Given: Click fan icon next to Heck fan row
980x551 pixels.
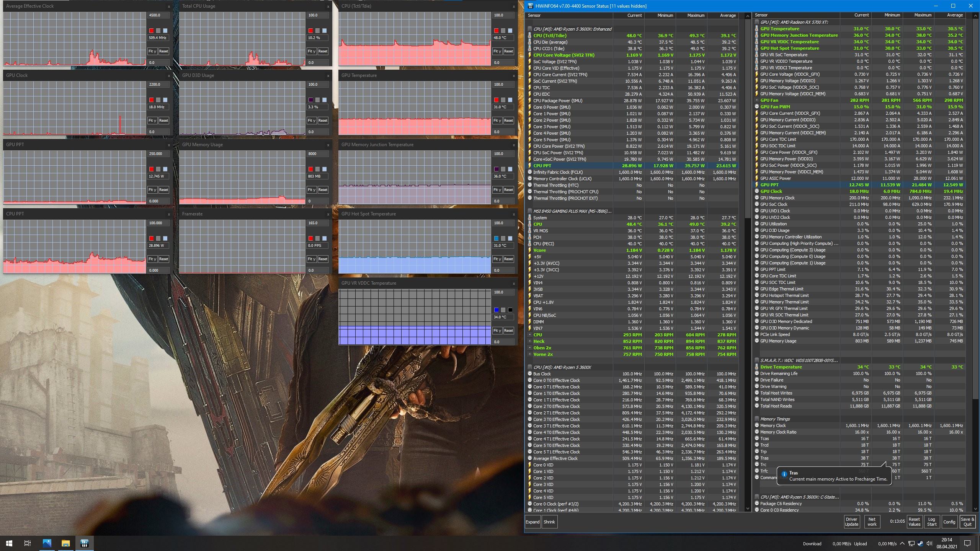Looking at the screenshot, I should click(x=530, y=341).
